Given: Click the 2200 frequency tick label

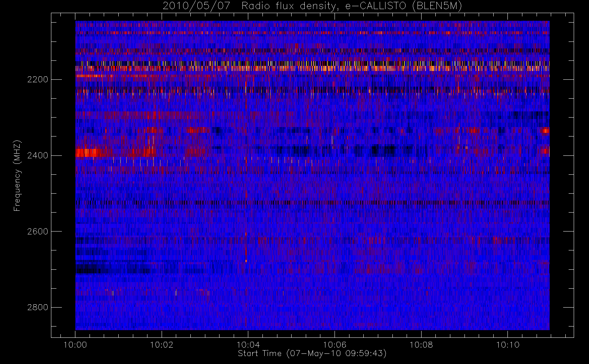Looking at the screenshot, I should (37, 79).
